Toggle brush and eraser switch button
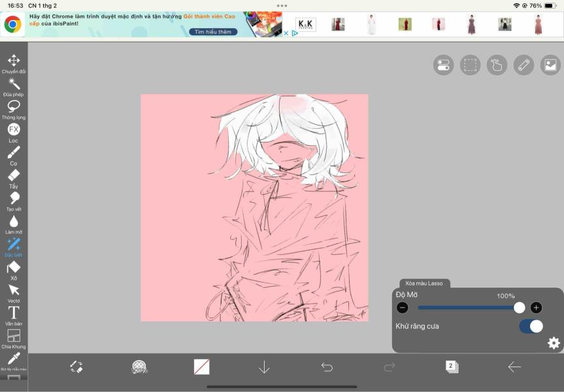Viewport: 564px width, 392px height. tap(76, 367)
